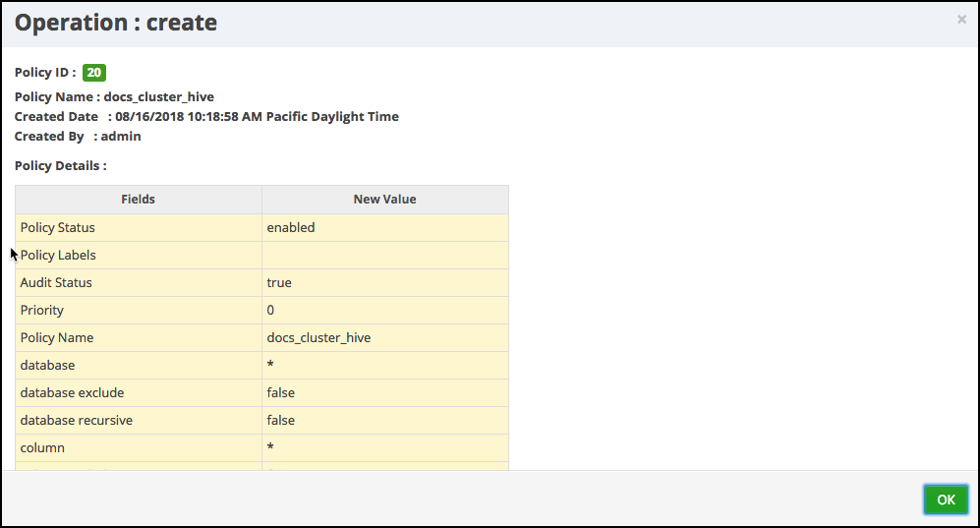Click the false value for database exclude
This screenshot has height=528, width=980.
pos(281,392)
